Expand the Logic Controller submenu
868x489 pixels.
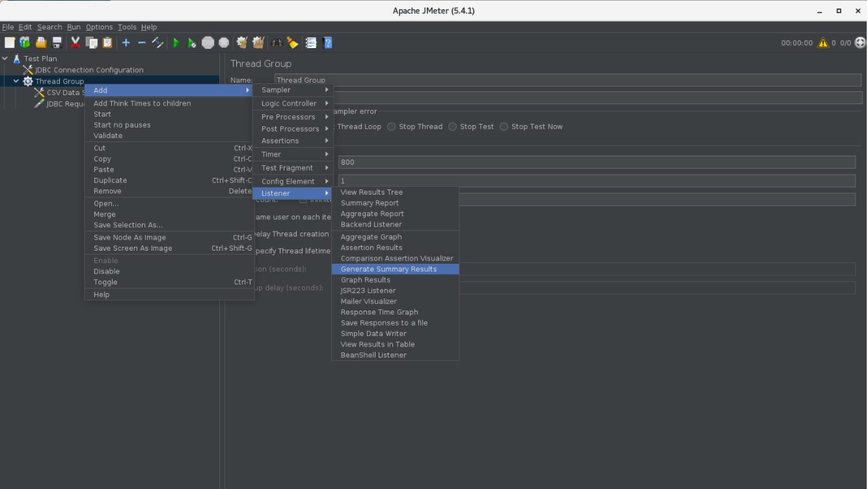(293, 104)
